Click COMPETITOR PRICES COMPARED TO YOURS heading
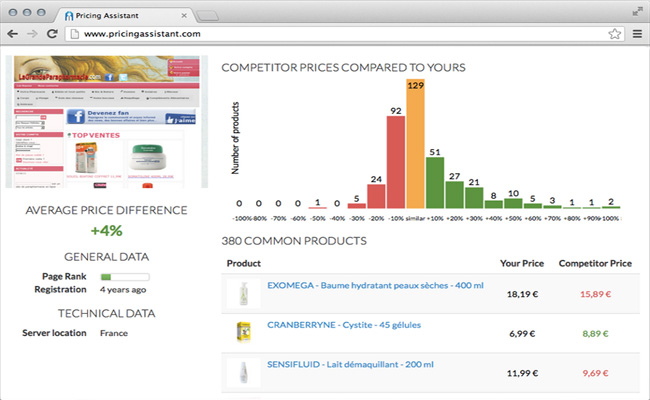Viewport: 650px width, 400px height. pos(343,68)
